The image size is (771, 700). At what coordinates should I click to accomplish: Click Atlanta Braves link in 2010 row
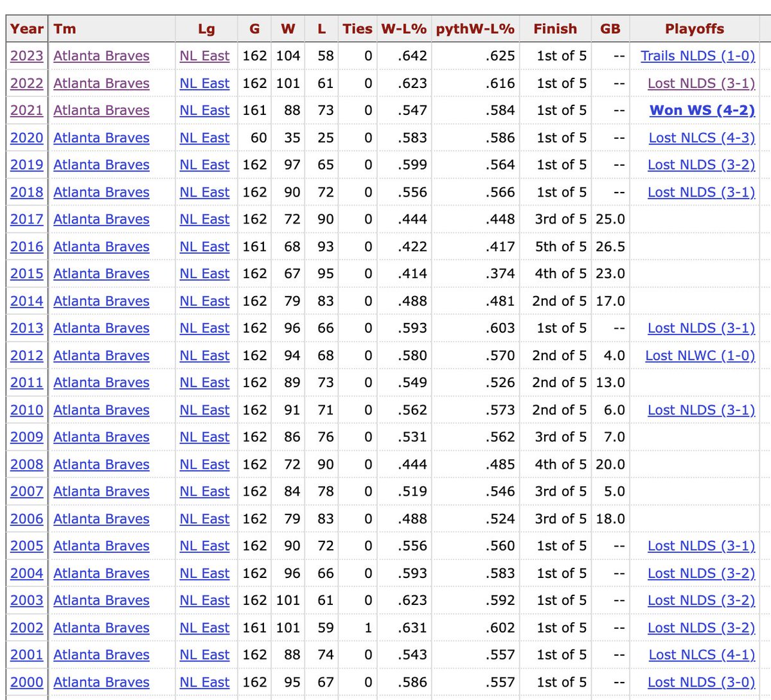click(102, 410)
